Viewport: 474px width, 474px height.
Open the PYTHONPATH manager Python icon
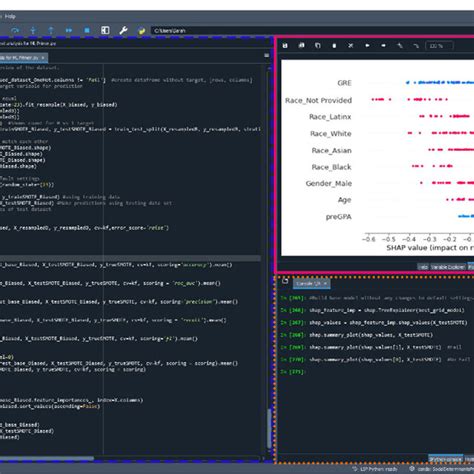[x=141, y=31]
